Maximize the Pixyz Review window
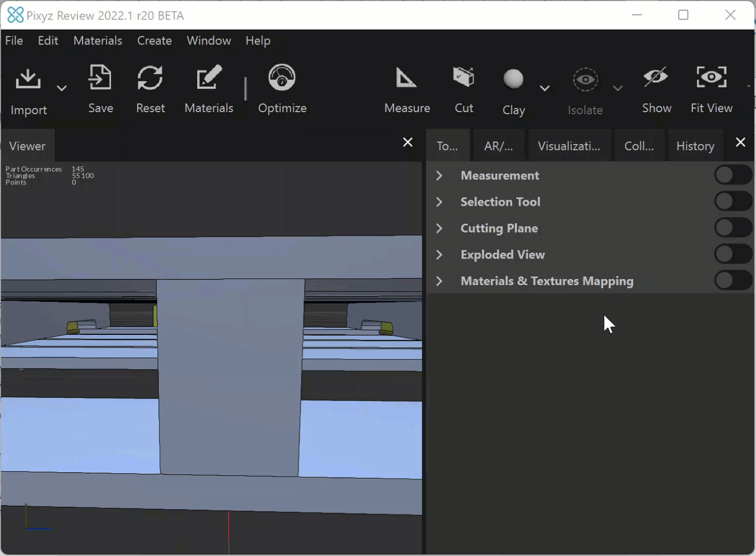The width and height of the screenshot is (756, 556). (683, 15)
